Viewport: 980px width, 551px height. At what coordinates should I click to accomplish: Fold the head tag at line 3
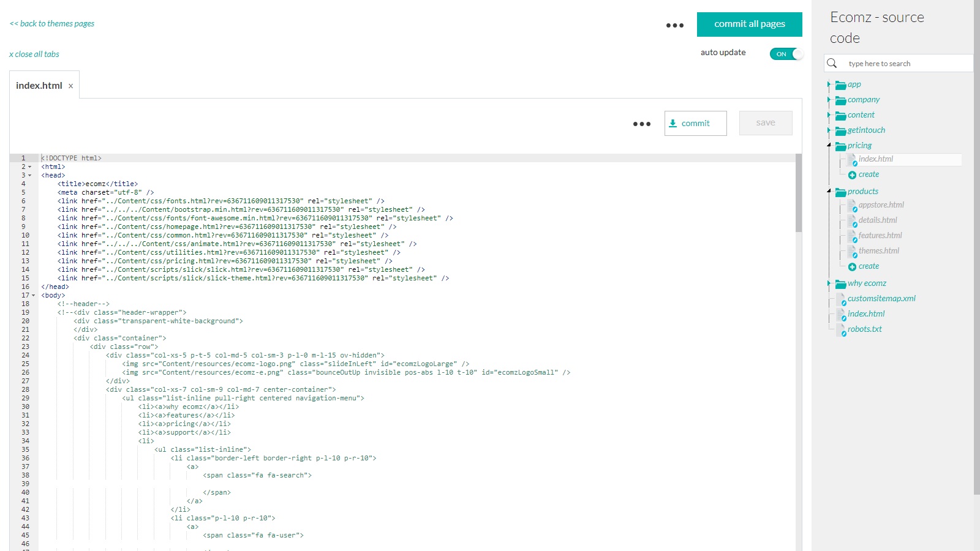click(x=29, y=176)
